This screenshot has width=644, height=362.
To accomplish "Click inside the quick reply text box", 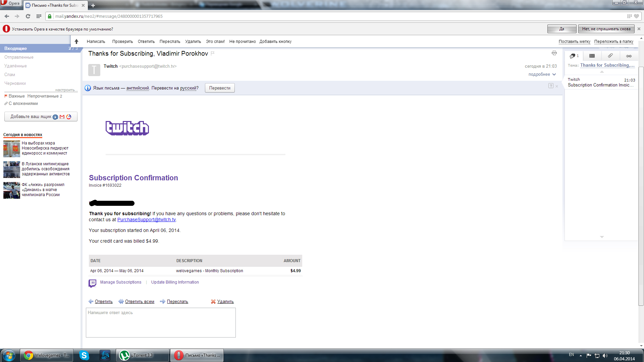I will click(x=161, y=322).
